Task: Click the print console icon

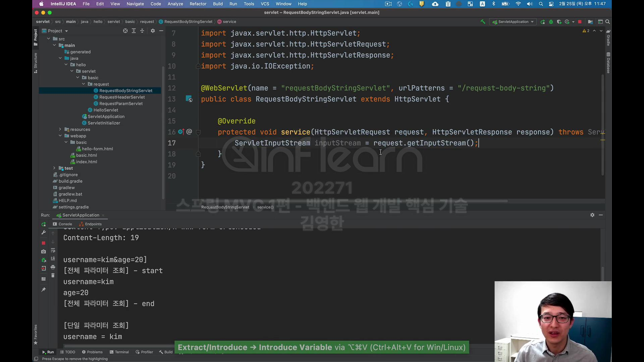Action: click(x=53, y=267)
